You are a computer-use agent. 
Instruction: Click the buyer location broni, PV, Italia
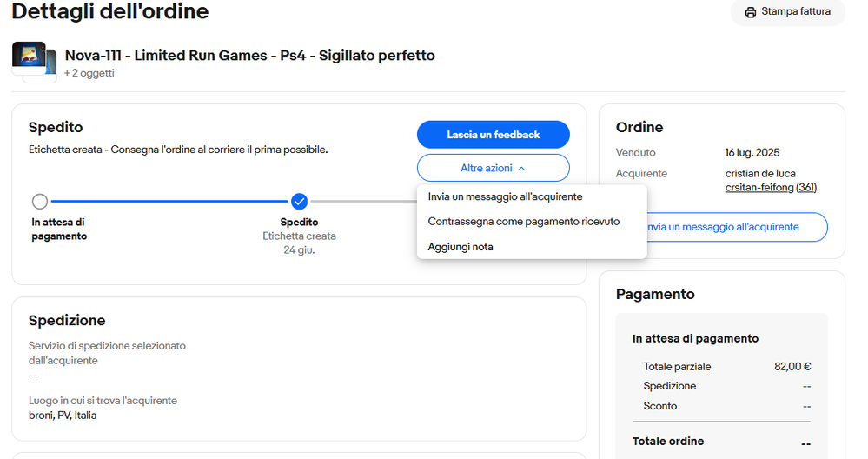pos(63,416)
